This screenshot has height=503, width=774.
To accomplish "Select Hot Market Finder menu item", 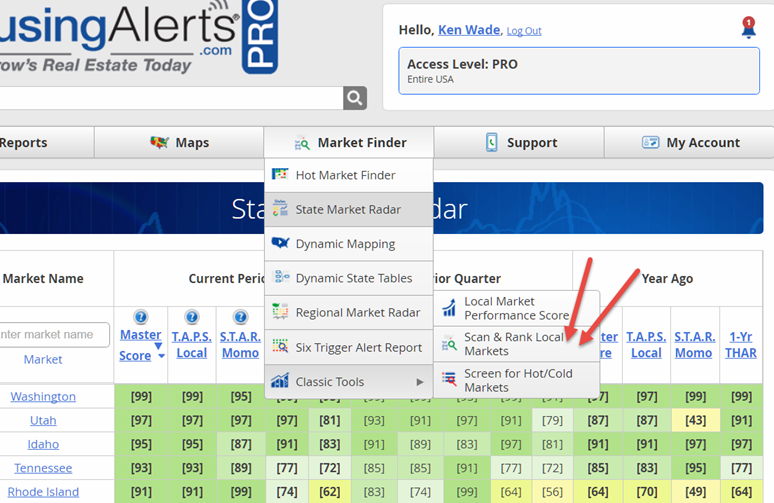I will click(349, 175).
